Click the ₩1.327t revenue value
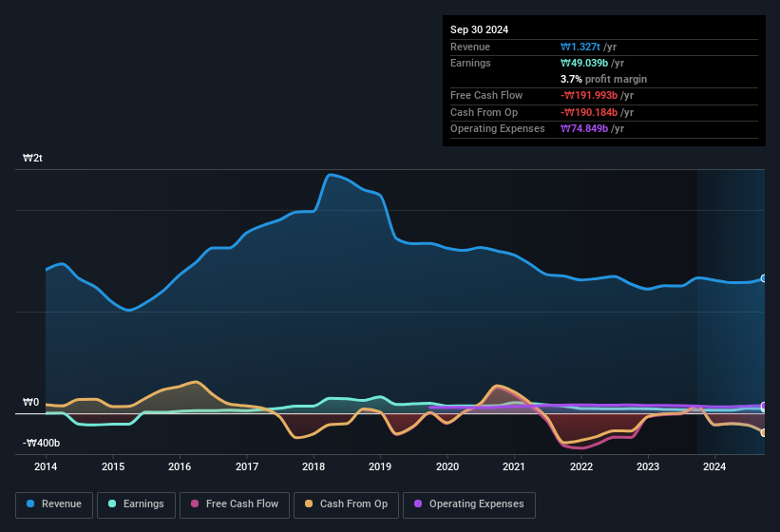Viewport: 780px width, 532px height. point(580,47)
